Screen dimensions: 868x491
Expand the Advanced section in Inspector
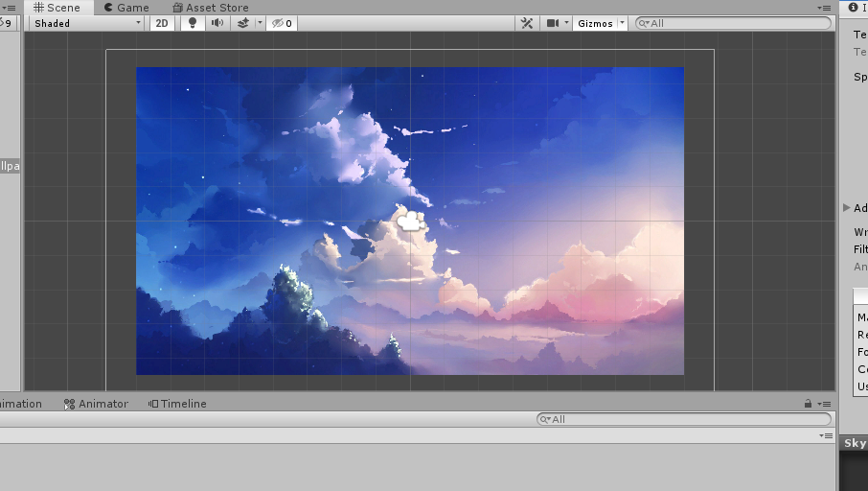846,207
